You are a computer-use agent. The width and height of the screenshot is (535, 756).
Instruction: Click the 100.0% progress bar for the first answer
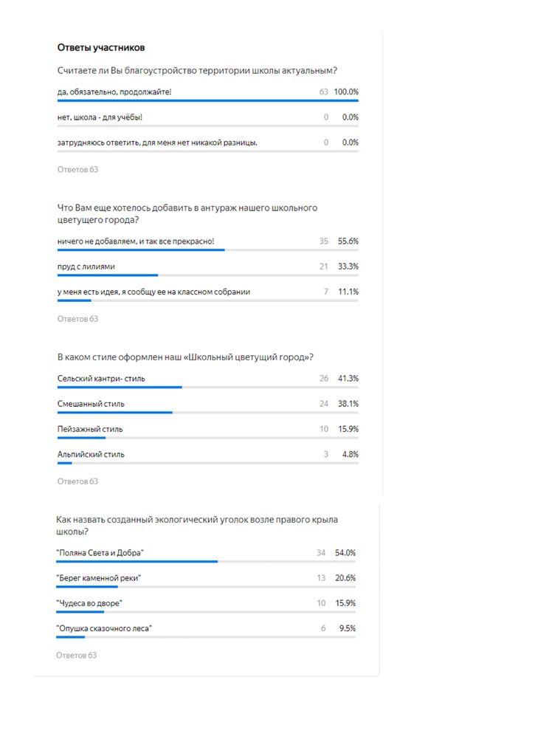pos(207,100)
